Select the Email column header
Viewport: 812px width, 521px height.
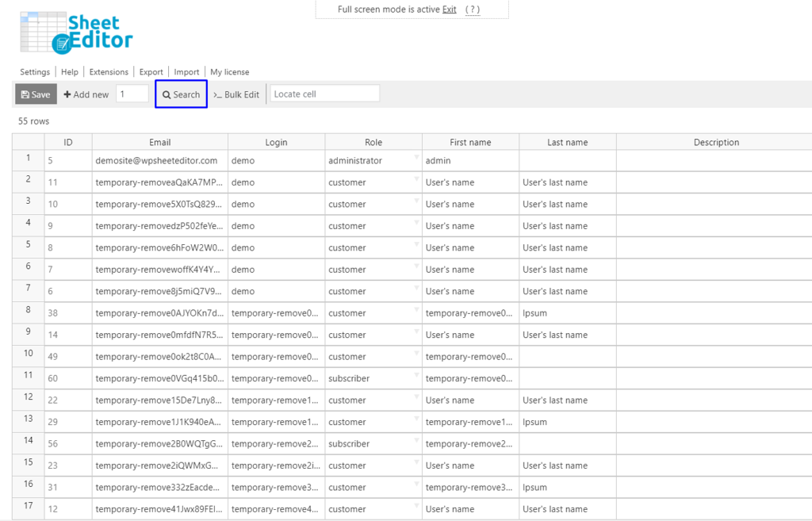pyautogui.click(x=159, y=142)
